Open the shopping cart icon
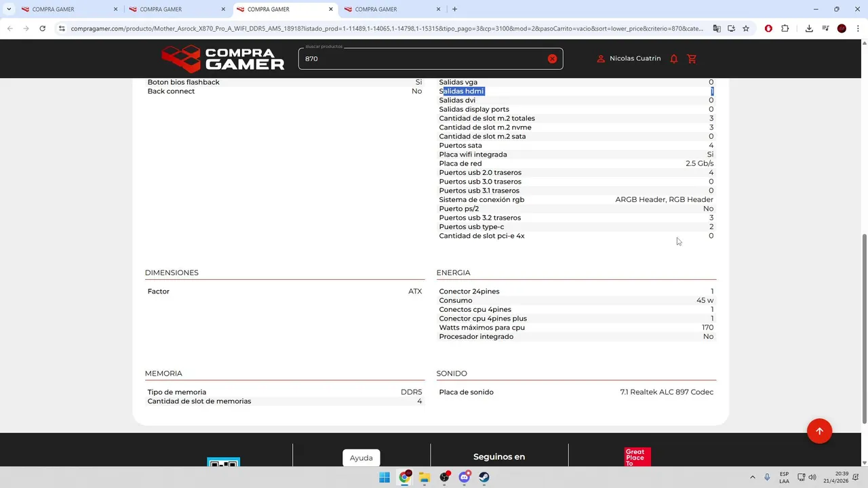Screen dimensions: 868x488 pyautogui.click(x=692, y=59)
